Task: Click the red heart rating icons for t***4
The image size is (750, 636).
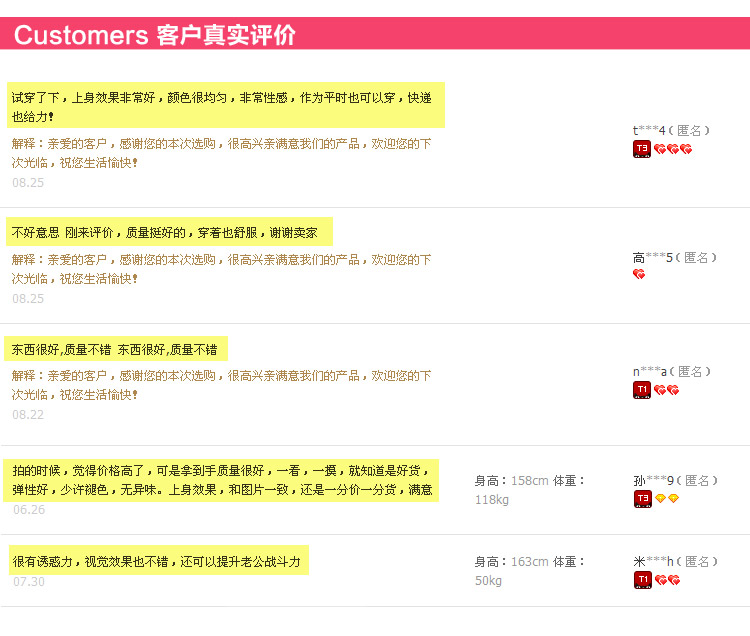Action: (673, 149)
